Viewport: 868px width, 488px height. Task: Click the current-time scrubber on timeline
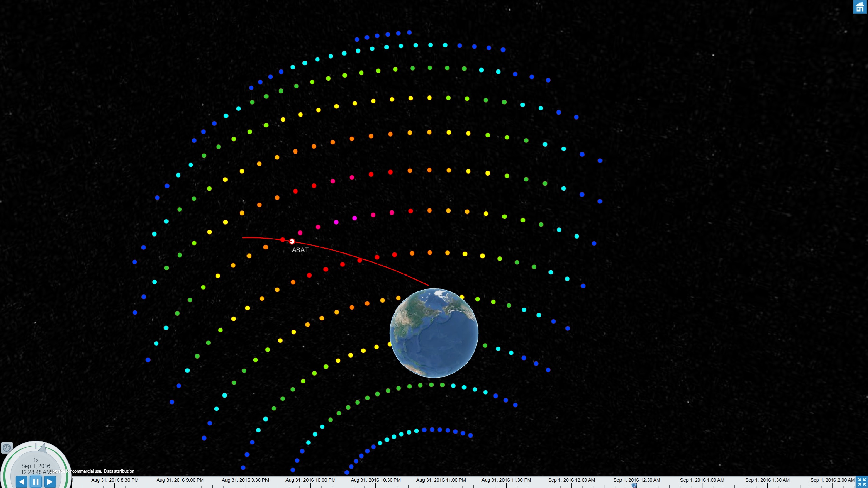[634, 485]
